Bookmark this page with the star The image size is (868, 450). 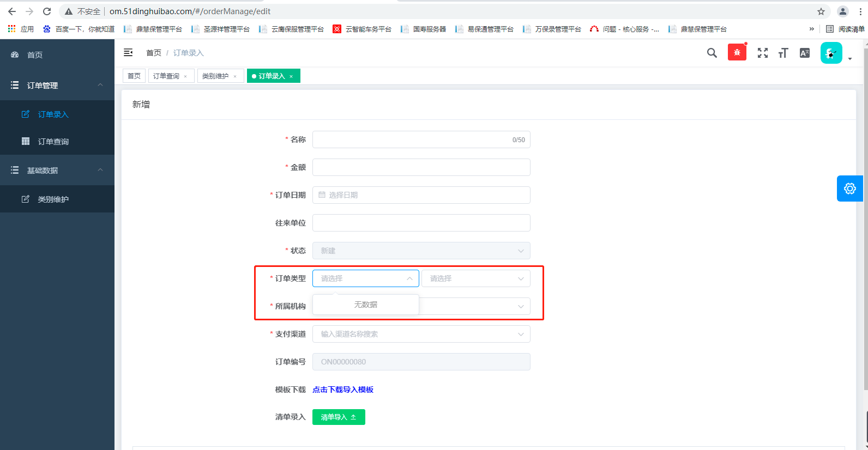(821, 11)
